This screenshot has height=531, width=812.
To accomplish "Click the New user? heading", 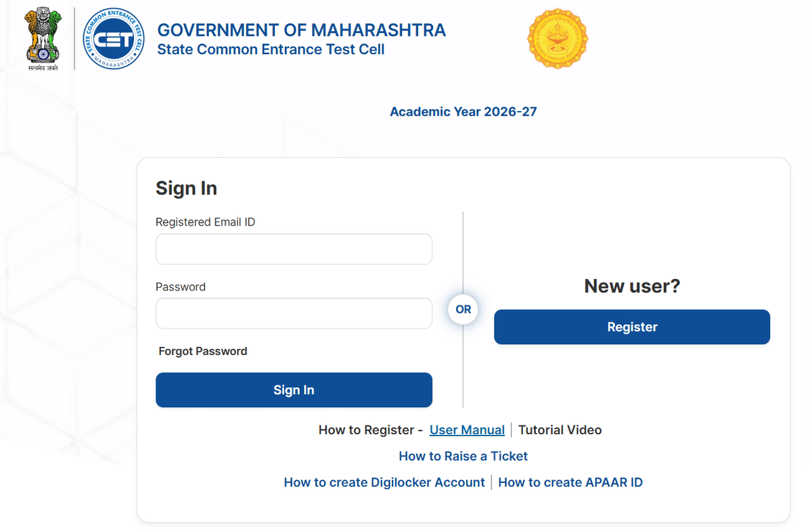I will (x=631, y=286).
